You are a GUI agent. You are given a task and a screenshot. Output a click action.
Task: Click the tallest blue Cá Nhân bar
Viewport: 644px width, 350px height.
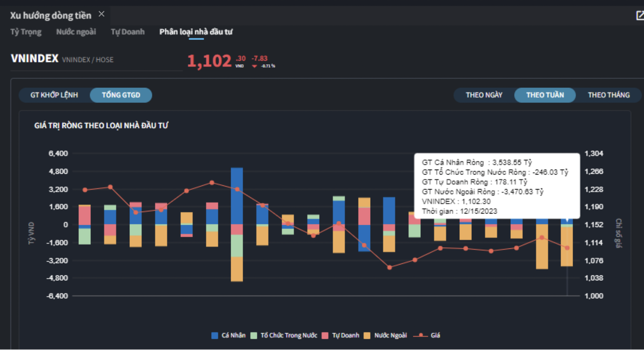pyautogui.click(x=237, y=196)
